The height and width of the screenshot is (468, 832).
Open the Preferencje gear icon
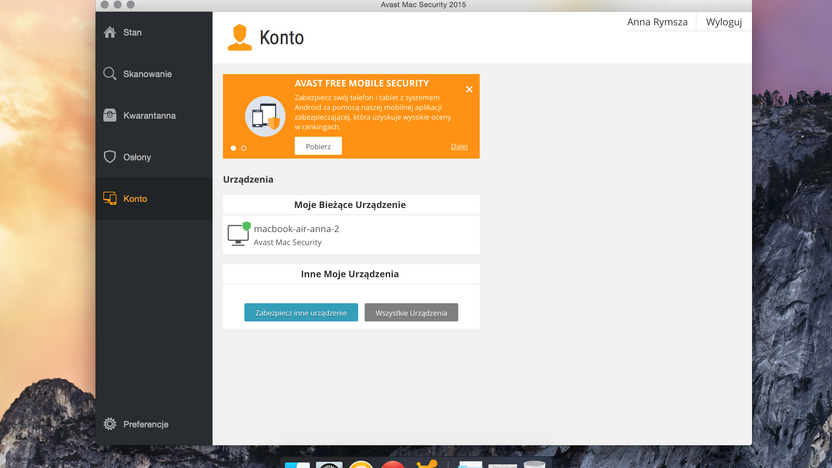[110, 424]
